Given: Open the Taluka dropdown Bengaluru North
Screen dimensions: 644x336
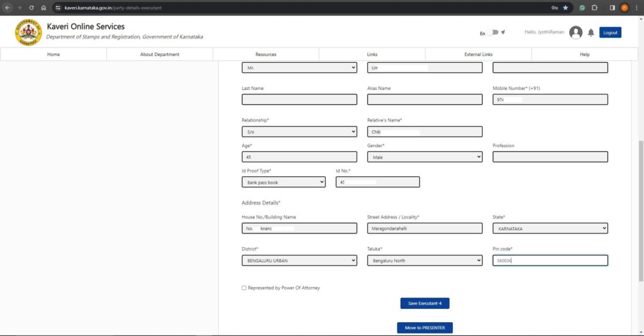Looking at the screenshot, I should 425,260.
